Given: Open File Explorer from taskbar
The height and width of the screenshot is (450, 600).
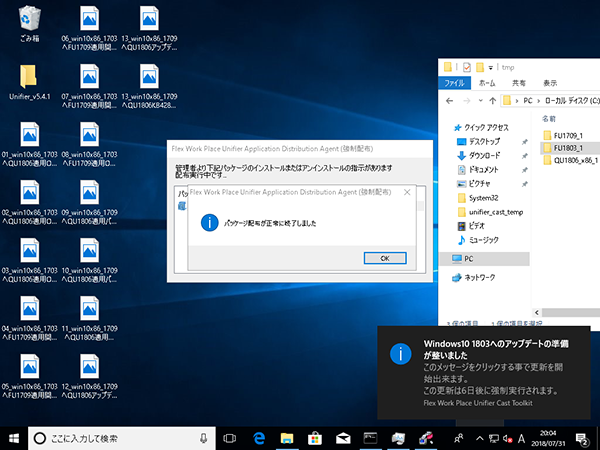Looking at the screenshot, I should 287,439.
